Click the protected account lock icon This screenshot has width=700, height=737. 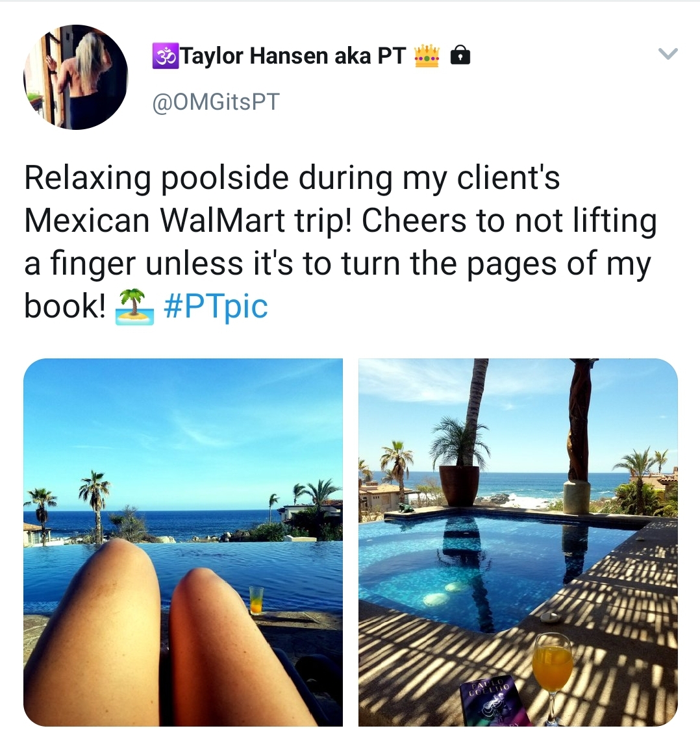point(460,56)
